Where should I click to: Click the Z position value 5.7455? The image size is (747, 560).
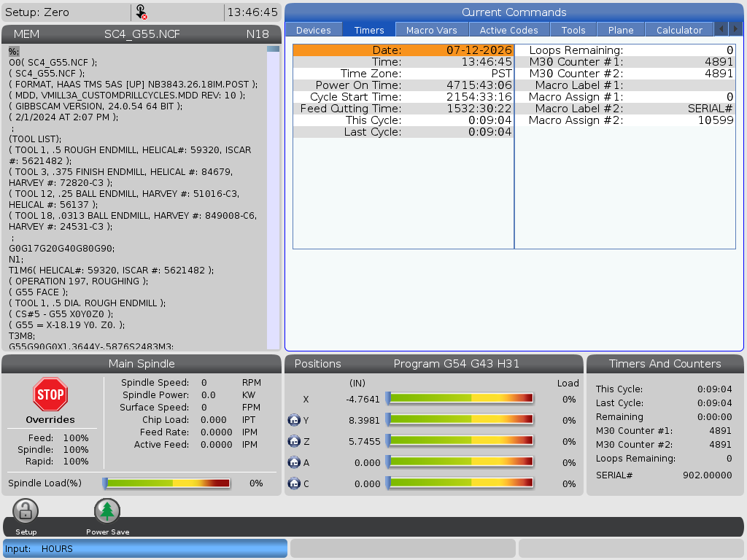pyautogui.click(x=364, y=441)
